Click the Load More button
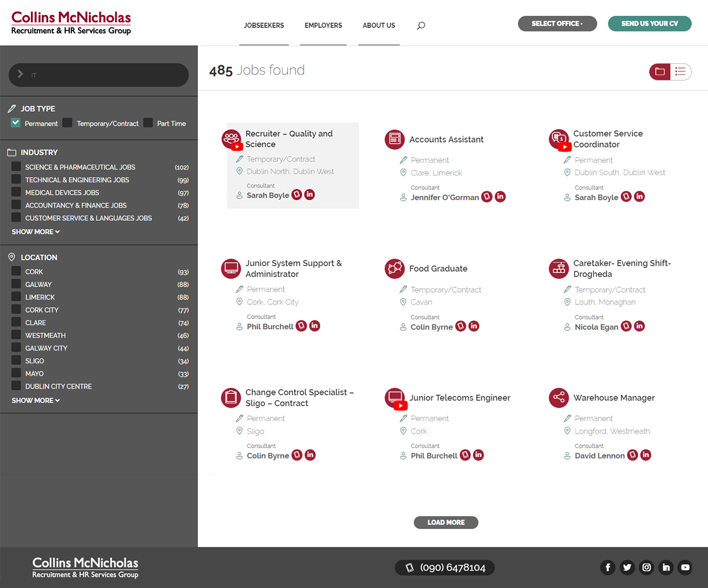Image resolution: width=708 pixels, height=588 pixels. [446, 522]
